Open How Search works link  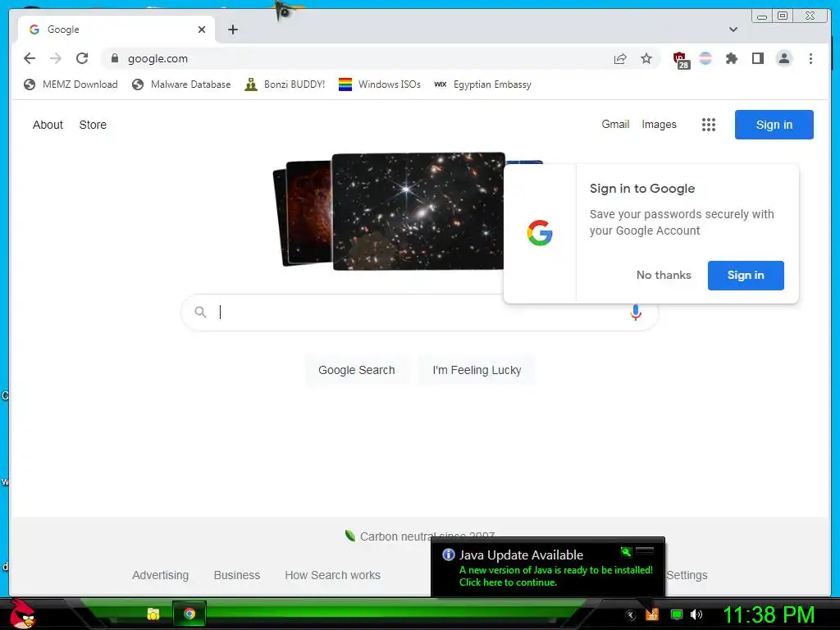tap(333, 575)
